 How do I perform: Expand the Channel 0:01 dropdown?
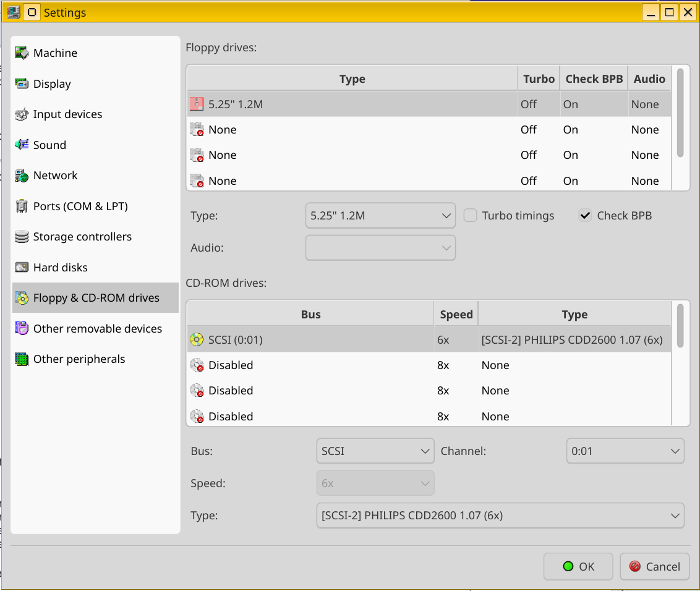pos(625,451)
